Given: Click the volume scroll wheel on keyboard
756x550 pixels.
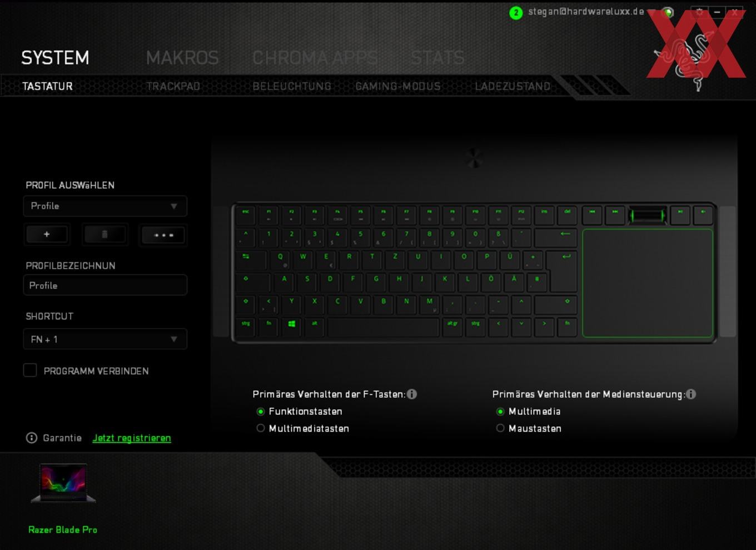Looking at the screenshot, I should [648, 215].
